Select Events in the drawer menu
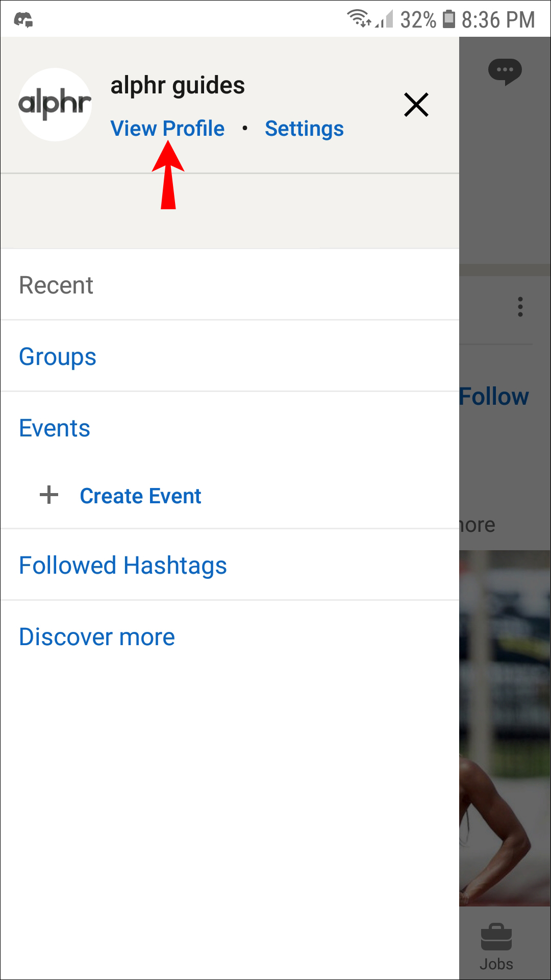Image resolution: width=551 pixels, height=980 pixels. [55, 428]
